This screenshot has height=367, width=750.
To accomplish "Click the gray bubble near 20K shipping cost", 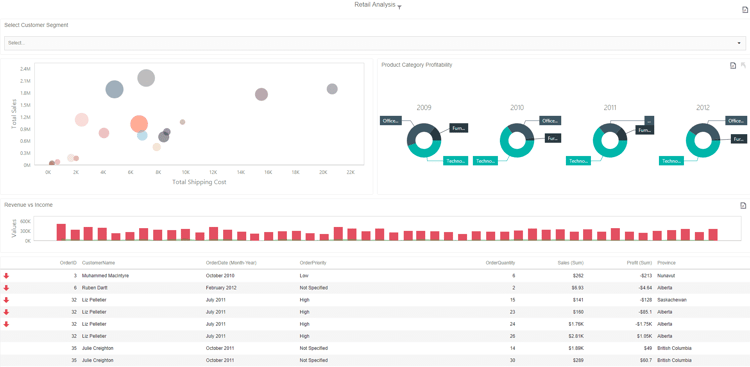I will (332, 89).
